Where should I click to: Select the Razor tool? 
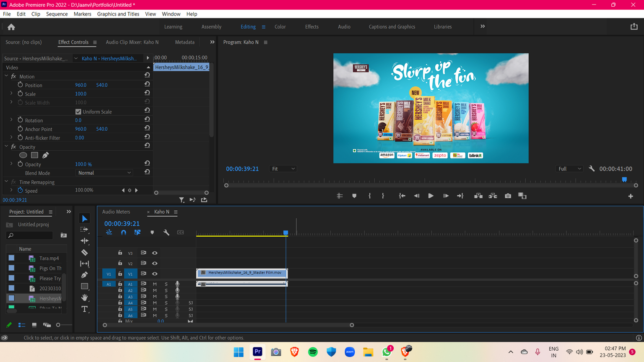85,252
